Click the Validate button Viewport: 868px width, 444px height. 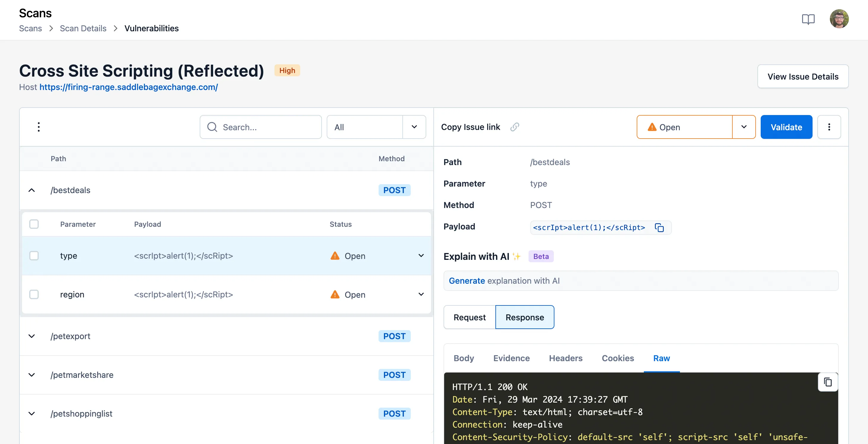786,127
